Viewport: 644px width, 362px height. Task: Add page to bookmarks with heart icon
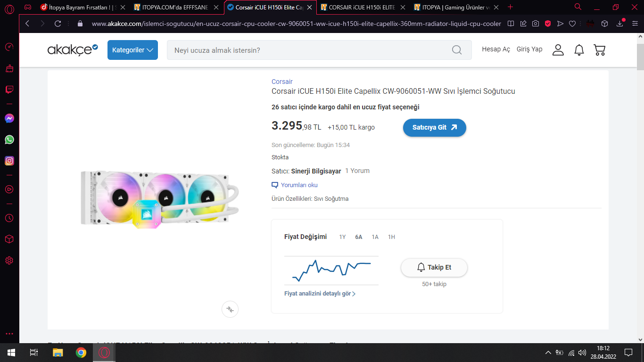click(x=572, y=24)
